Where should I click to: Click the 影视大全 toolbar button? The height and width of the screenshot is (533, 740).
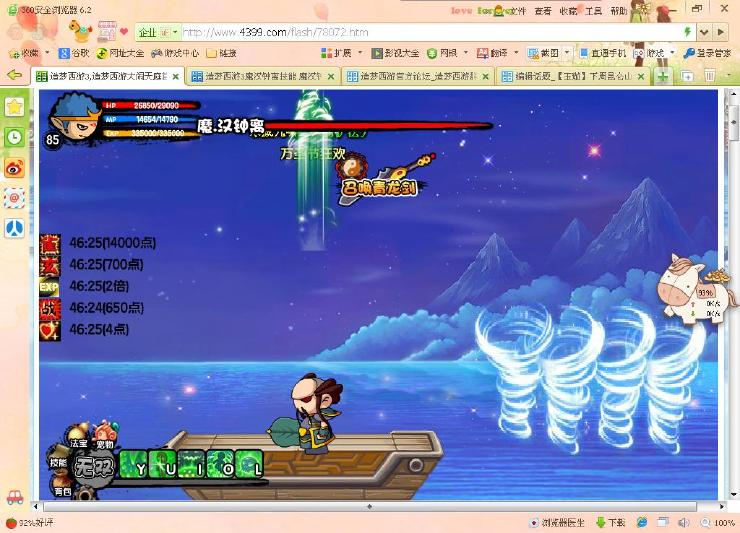pos(395,53)
